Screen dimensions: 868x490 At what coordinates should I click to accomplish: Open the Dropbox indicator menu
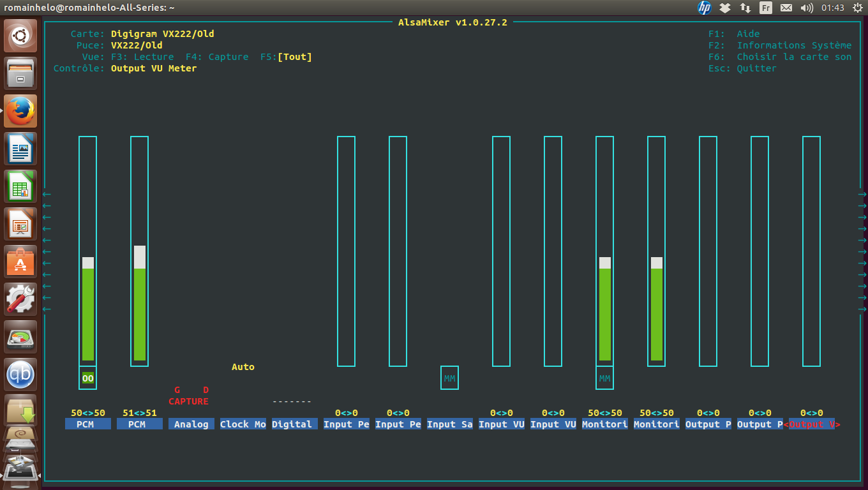click(725, 8)
